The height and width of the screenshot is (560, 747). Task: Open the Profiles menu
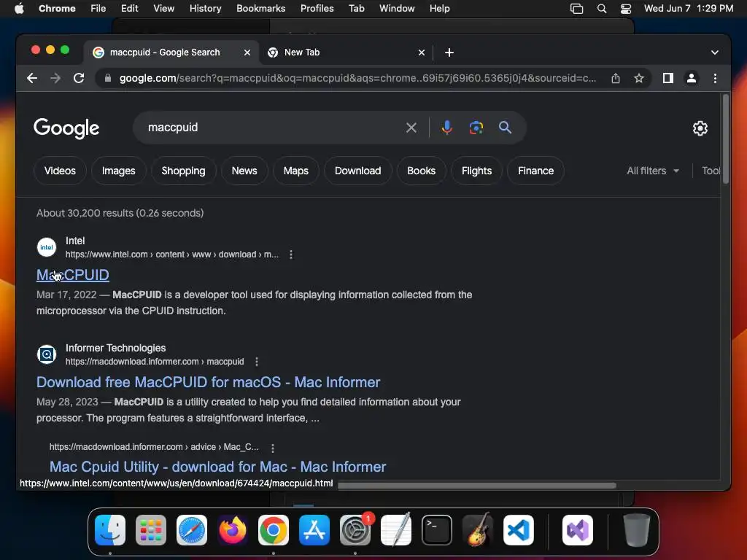(317, 9)
